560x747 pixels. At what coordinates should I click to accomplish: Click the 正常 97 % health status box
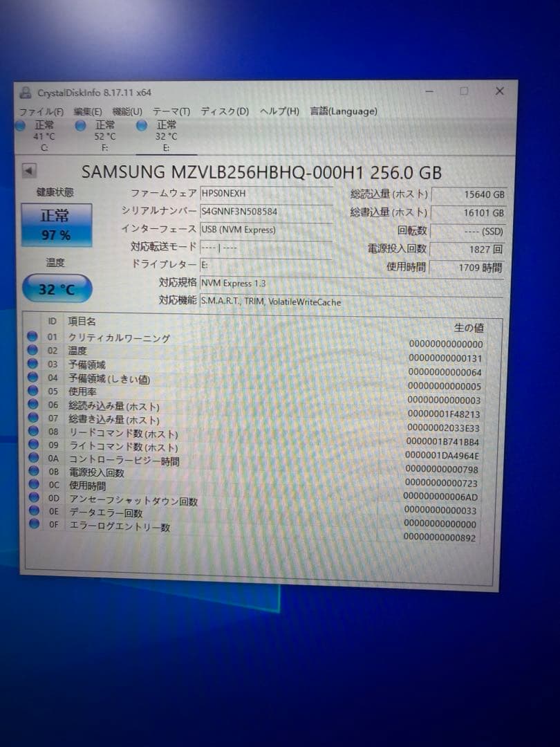point(56,225)
